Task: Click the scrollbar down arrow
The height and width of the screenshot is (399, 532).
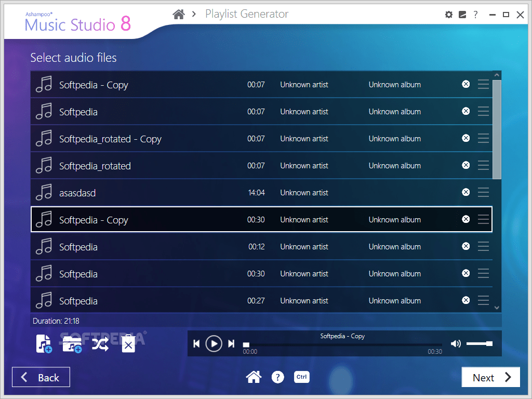Action: [496, 307]
